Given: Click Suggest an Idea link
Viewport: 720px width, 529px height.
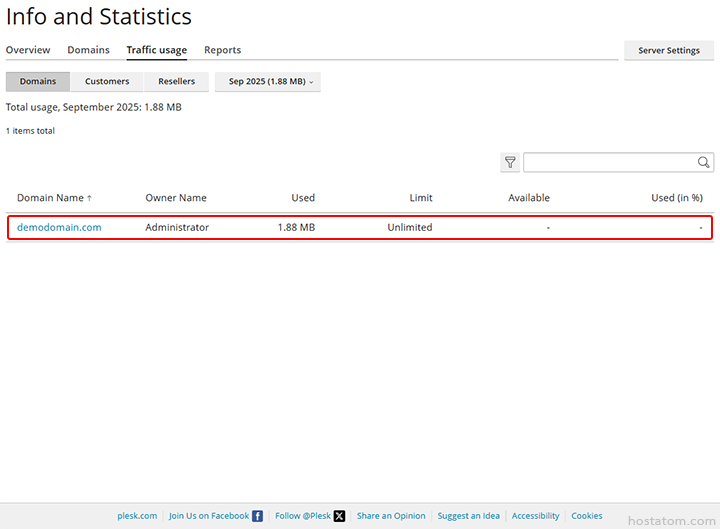Looking at the screenshot, I should point(468,516).
